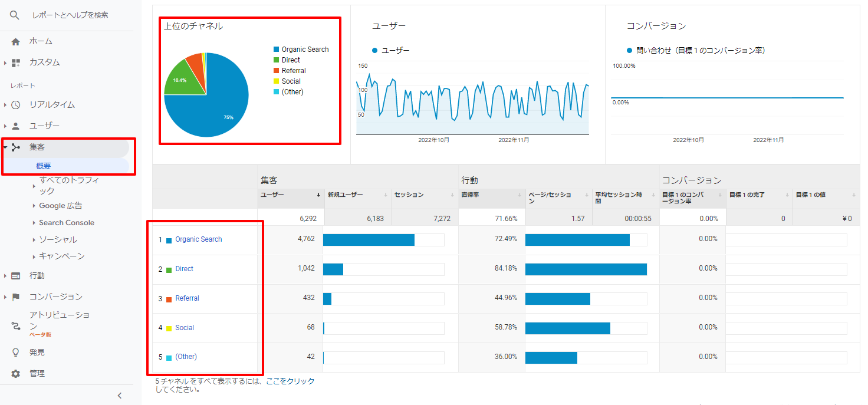Expand Search Console submenu
Viewport: 868px width, 405px height.
click(x=34, y=223)
